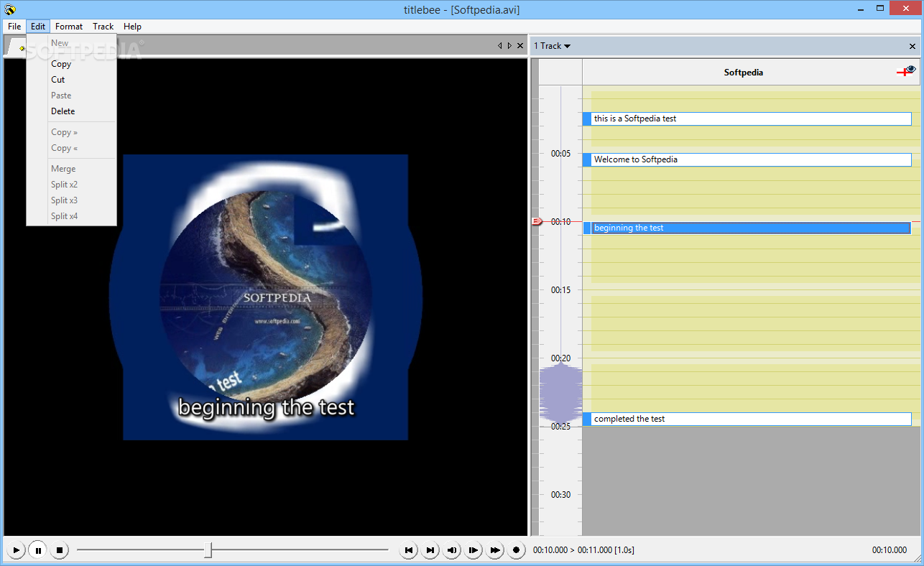The width and height of the screenshot is (924, 566).
Task: Choose Copy from the Edit menu
Action: click(71, 64)
